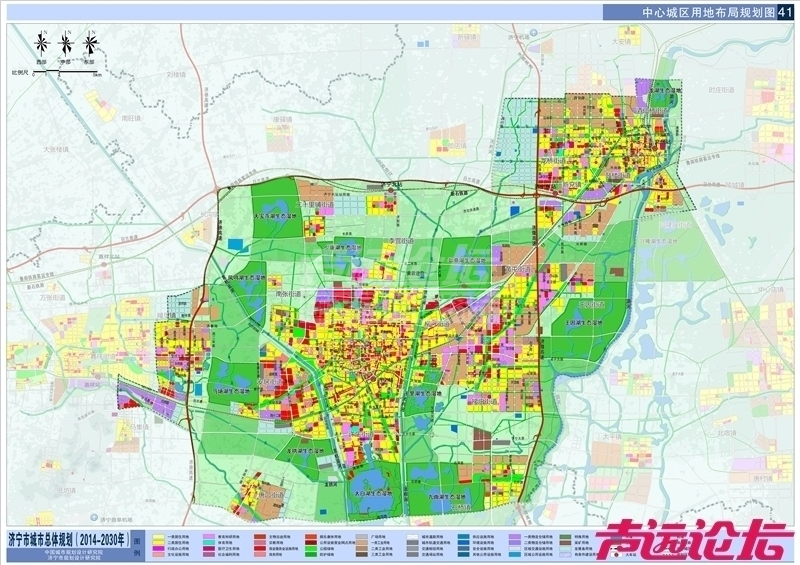The width and height of the screenshot is (800, 565).
Task: Click the 天宝寺湖生态湿地 green area
Action: (x=272, y=215)
